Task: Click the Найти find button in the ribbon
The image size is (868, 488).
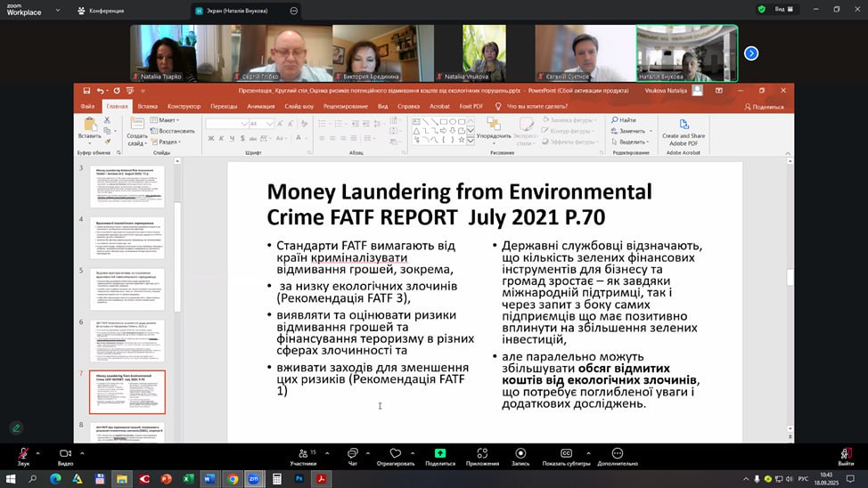Action: 623,120
